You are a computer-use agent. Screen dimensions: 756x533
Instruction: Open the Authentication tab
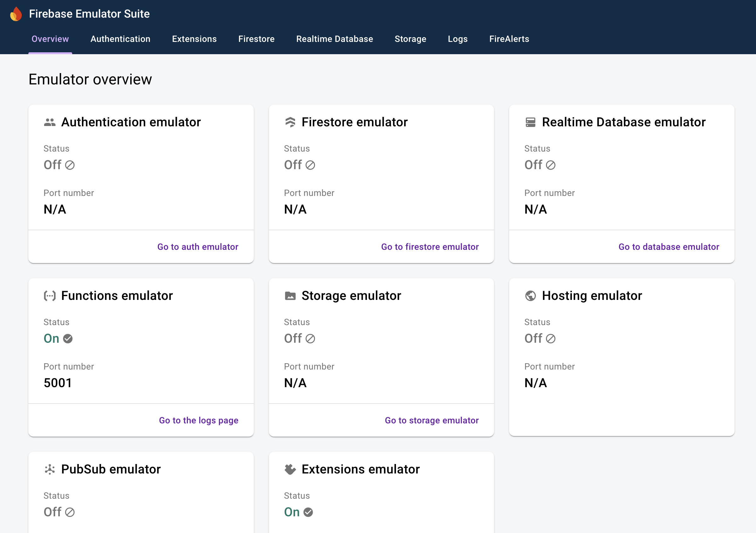click(x=120, y=39)
